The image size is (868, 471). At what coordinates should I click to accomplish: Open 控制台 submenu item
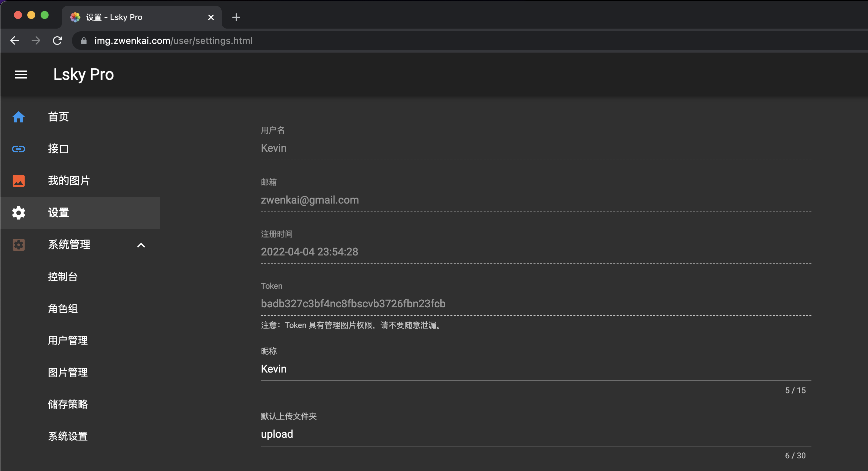63,277
